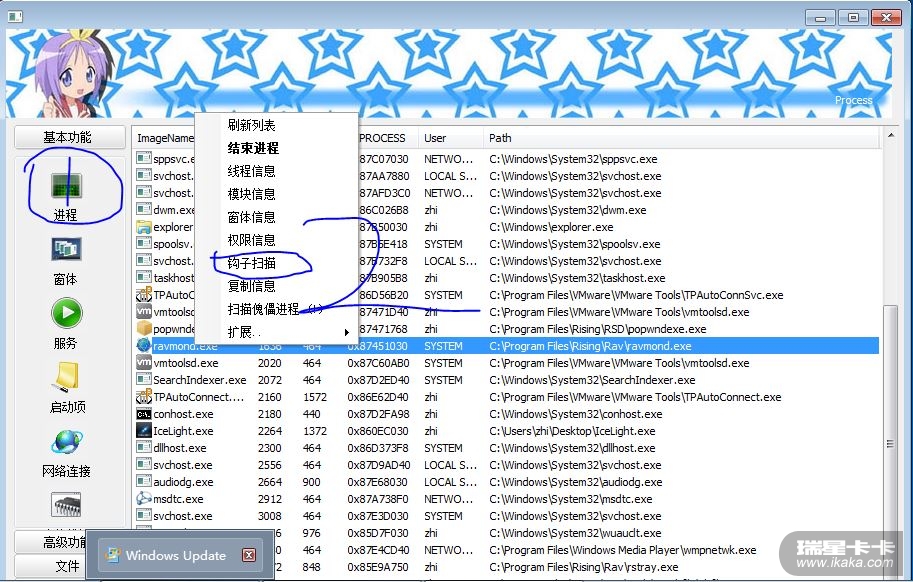Select the highlighted ravmond.exe row path
This screenshot has width=913, height=582.
pyautogui.click(x=590, y=346)
